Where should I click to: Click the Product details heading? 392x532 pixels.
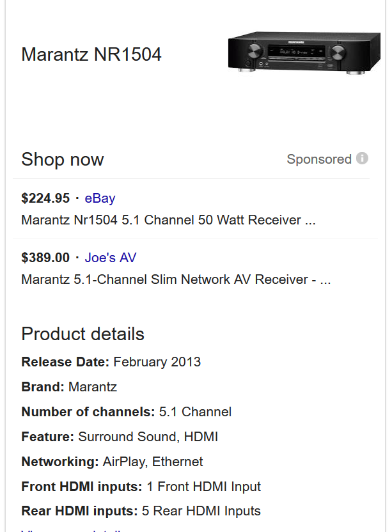click(83, 334)
